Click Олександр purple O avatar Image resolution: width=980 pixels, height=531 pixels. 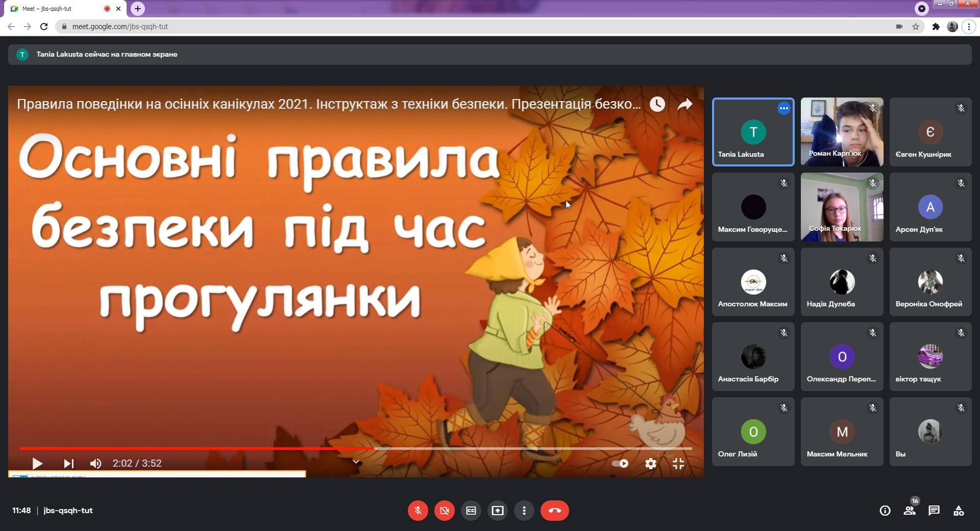tap(842, 356)
